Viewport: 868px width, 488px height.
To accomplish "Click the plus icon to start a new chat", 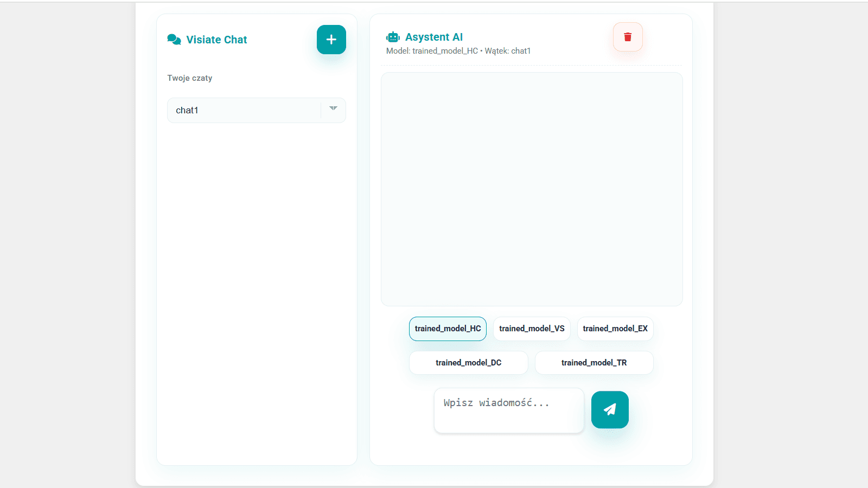I will 331,40.
